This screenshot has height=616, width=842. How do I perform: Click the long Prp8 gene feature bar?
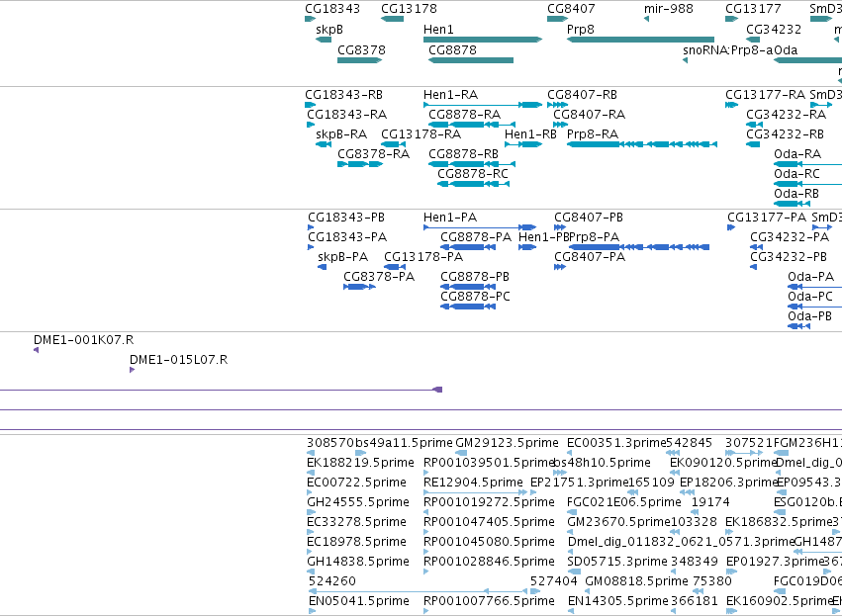coord(640,40)
